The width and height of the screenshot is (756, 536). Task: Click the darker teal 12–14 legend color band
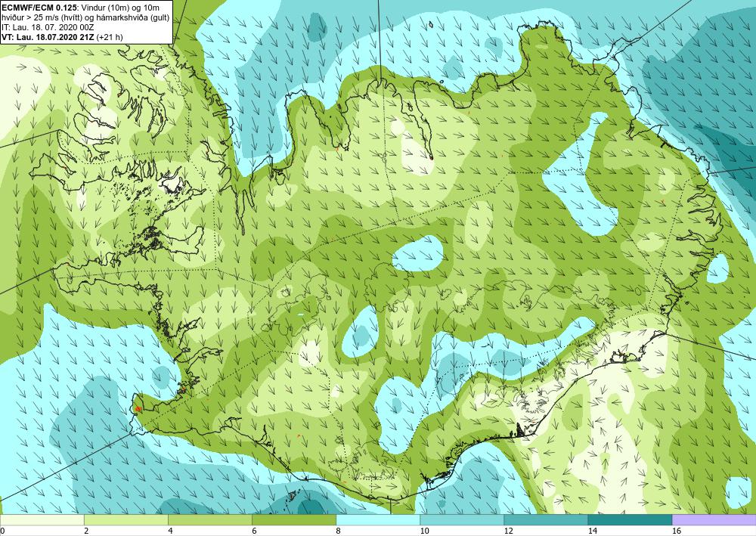546,519
